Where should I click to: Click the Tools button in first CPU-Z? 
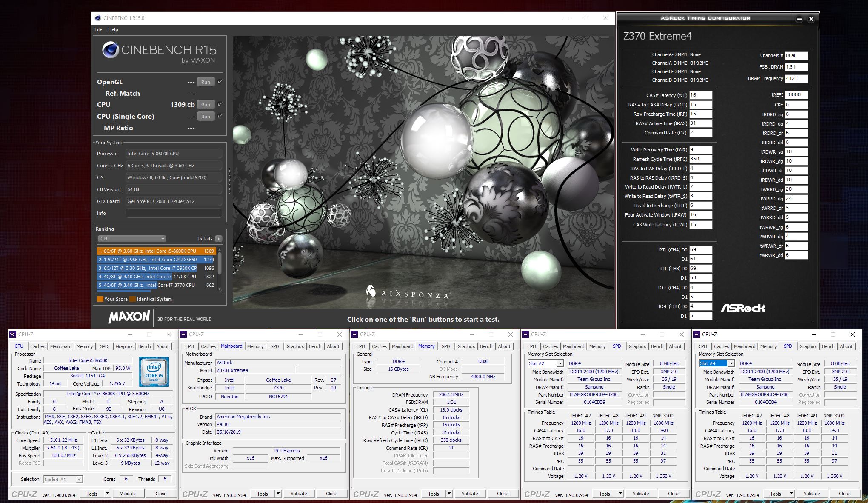[x=92, y=494]
